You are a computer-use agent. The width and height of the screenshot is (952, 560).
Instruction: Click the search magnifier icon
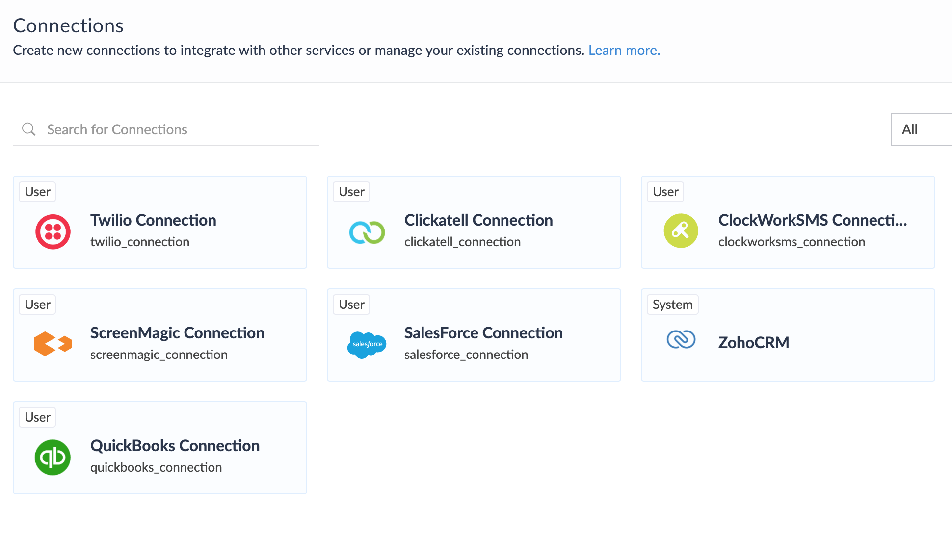click(28, 129)
